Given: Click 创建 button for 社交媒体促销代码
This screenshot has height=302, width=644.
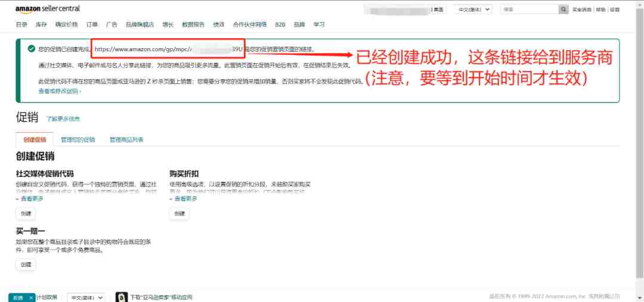Looking at the screenshot, I should coord(26,213).
